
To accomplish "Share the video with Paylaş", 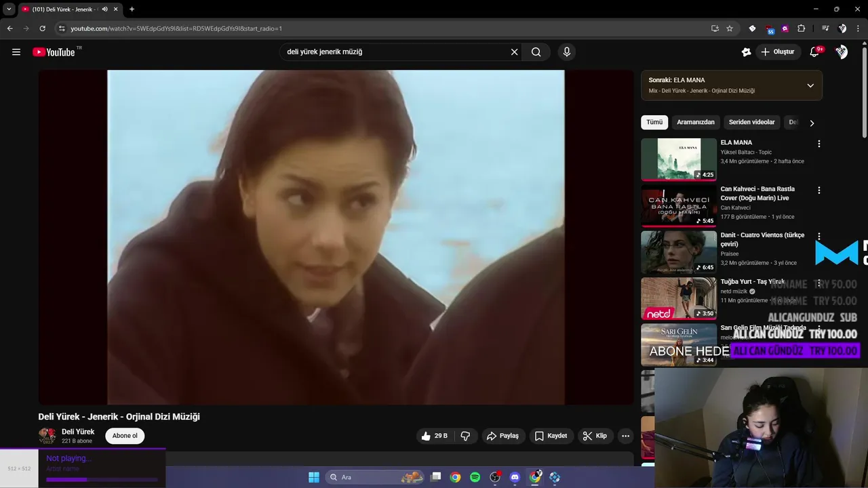I will (x=503, y=436).
